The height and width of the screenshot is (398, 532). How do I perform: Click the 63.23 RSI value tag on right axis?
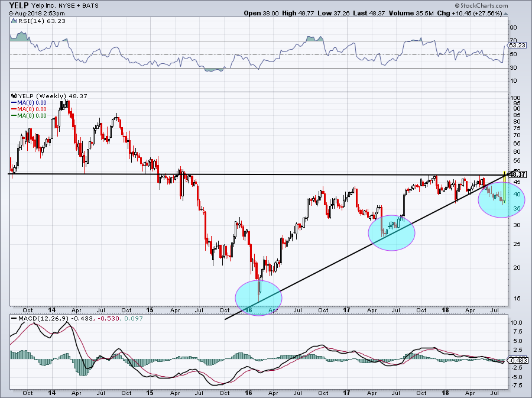click(517, 45)
